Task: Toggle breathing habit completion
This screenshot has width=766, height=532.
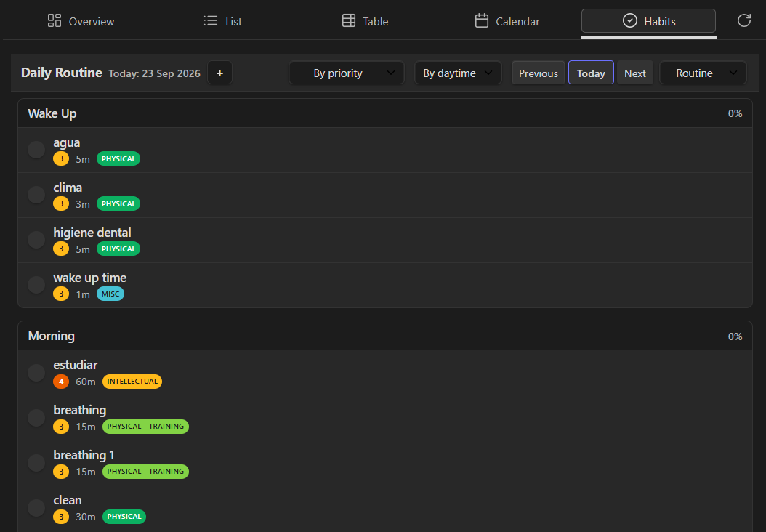Action: [36, 417]
